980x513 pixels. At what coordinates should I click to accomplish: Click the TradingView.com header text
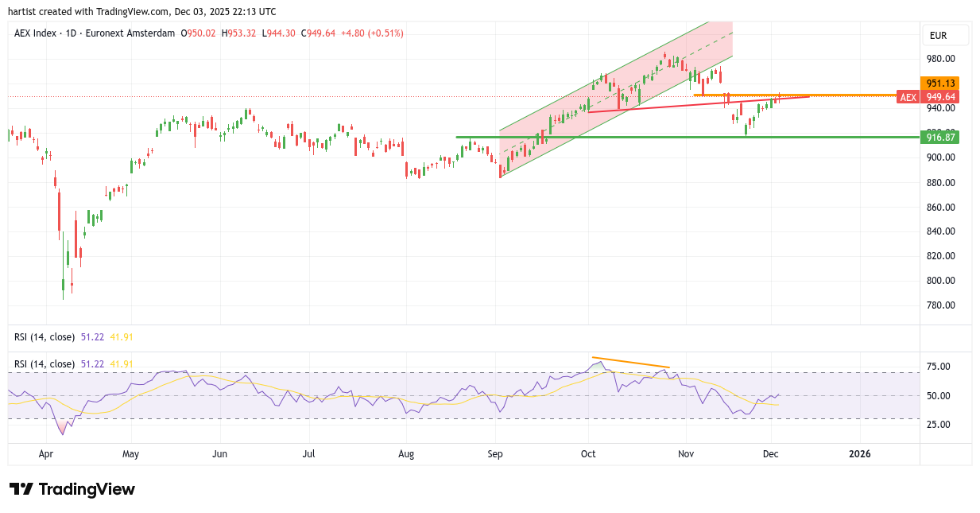point(134,12)
